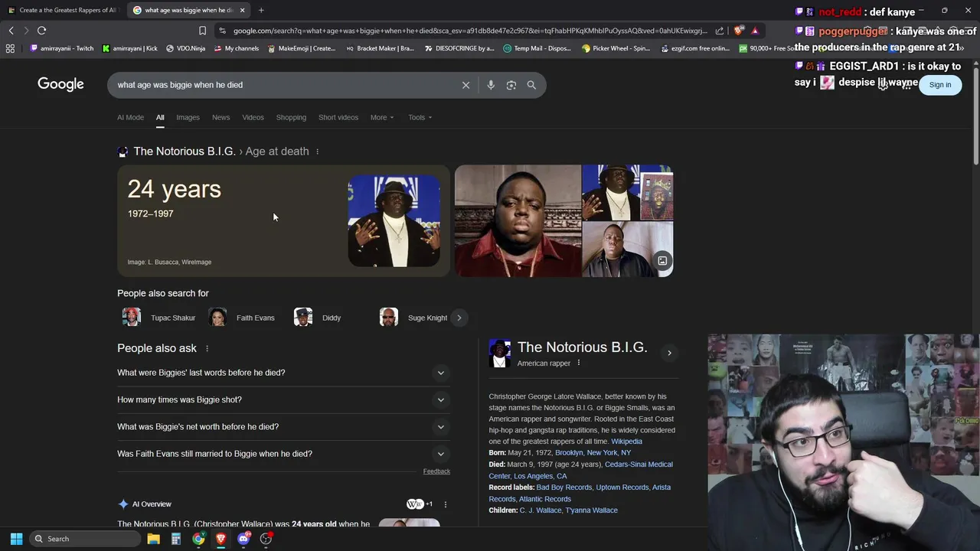
Task: Open the three-dot menu under American rapper
Action: 579,363
